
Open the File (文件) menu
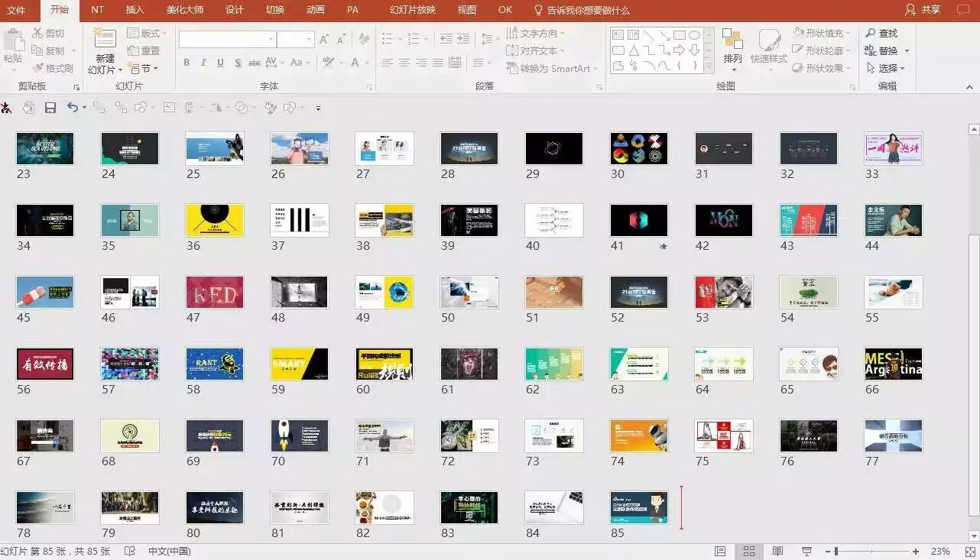[x=16, y=10]
